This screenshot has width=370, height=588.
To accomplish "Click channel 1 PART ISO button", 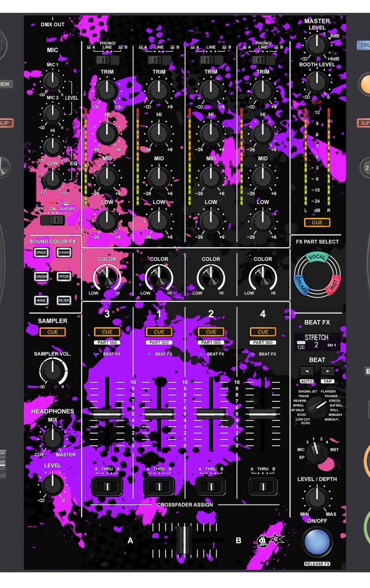I will [x=159, y=342].
